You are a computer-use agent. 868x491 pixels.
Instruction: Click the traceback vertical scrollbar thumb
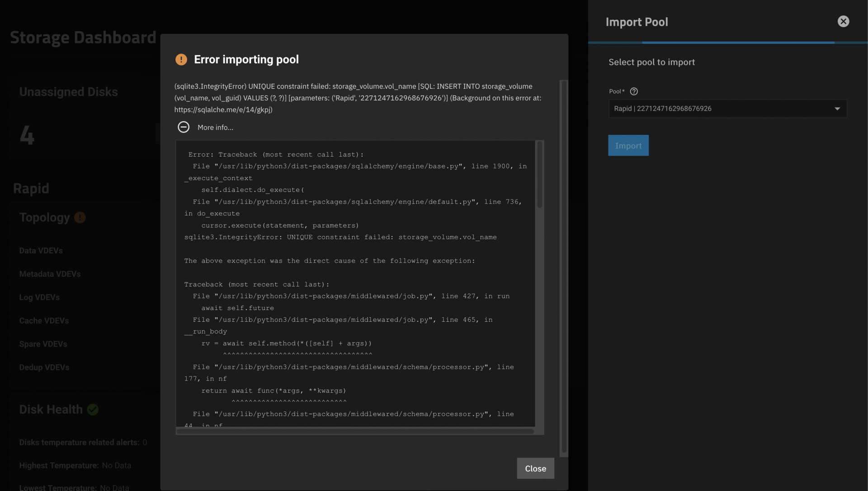click(x=539, y=175)
